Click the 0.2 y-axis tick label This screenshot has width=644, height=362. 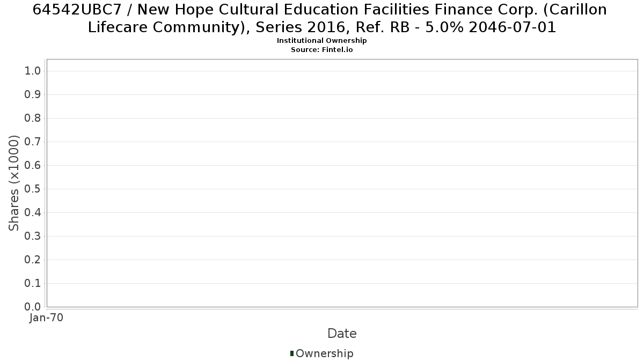pyautogui.click(x=33, y=260)
